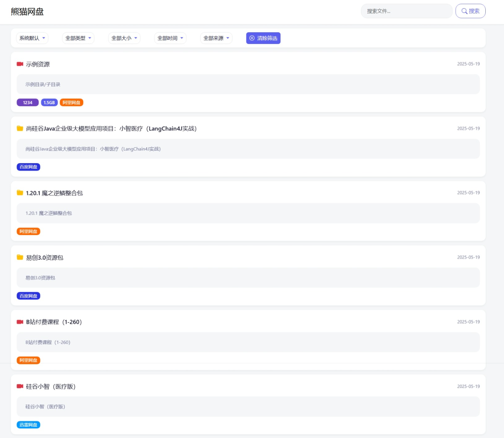The image size is (504, 438).
Task: Select the 1.5GB size tag on 示例资源
Action: (x=49, y=103)
